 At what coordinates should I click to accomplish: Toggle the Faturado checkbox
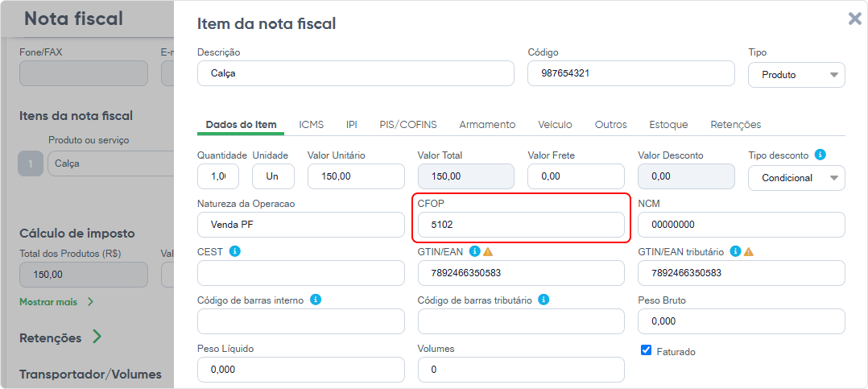646,350
